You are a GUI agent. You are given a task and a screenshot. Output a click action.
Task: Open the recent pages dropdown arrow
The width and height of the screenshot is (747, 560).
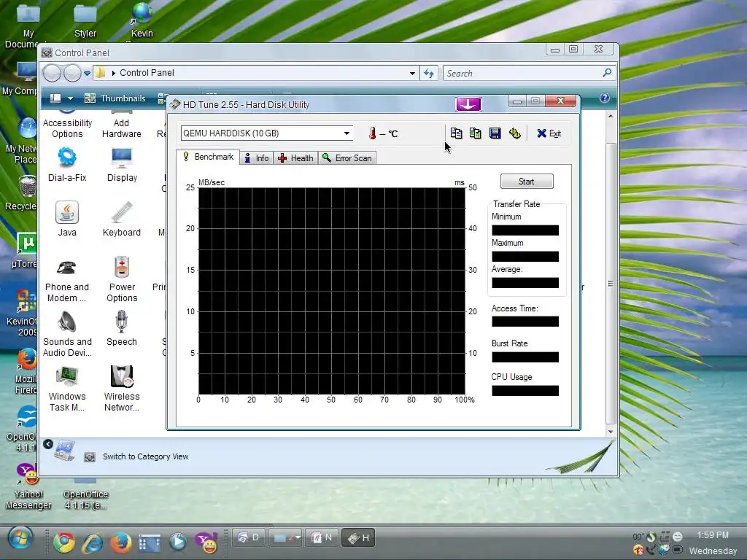87,74
